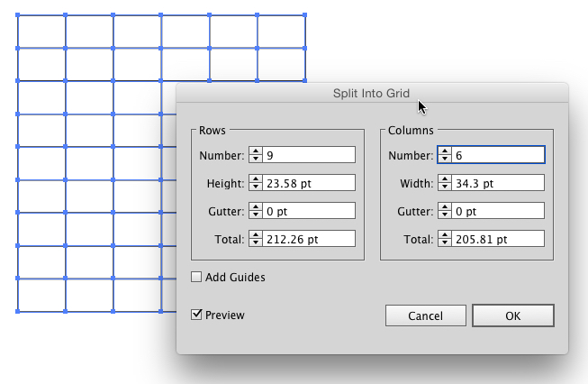
Task: Click the Columns Width stepper arrows
Action: tap(445, 183)
